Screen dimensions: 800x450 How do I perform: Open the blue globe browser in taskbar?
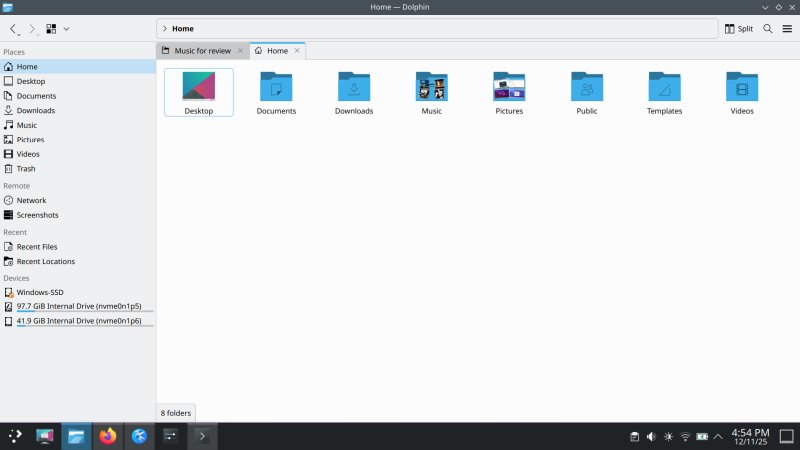tap(139, 436)
